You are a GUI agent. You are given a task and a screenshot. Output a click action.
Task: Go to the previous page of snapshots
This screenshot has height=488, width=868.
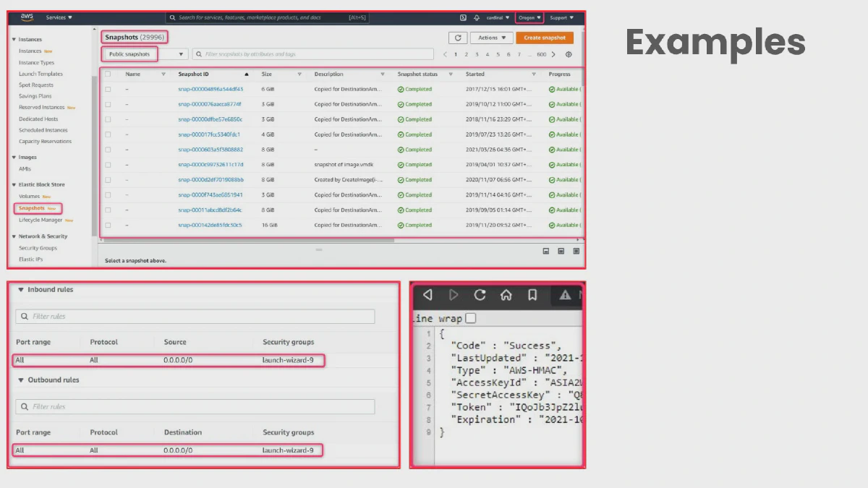click(445, 54)
